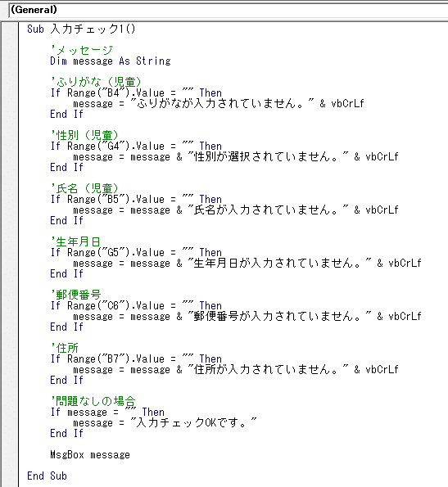Image resolution: width=448 pixels, height=487 pixels.
Task: Click the If Range("B7").Value line
Action: click(137, 358)
